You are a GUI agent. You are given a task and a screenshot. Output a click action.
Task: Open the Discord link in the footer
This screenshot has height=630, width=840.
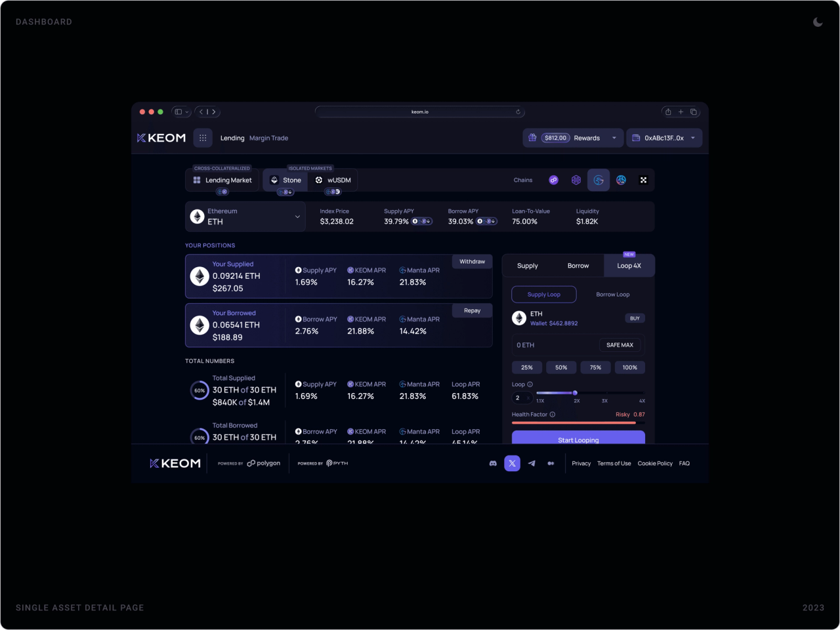pyautogui.click(x=493, y=463)
